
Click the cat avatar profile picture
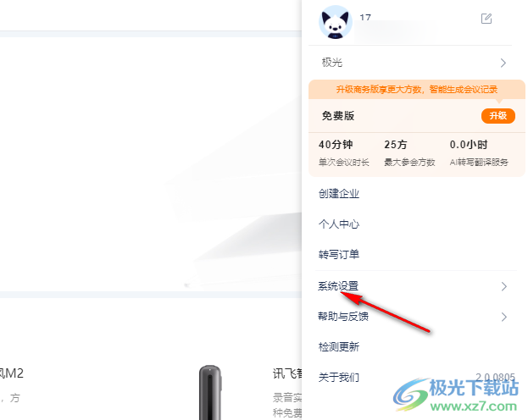click(336, 22)
